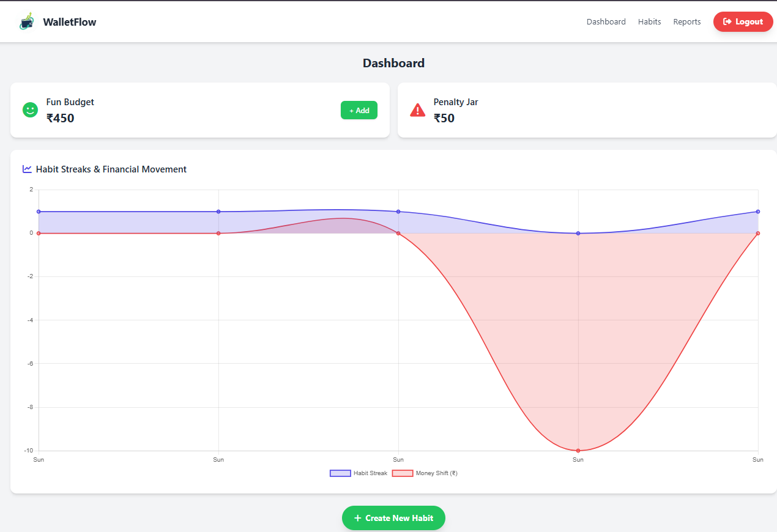
Task: Click the green smiley Fun Budget icon
Action: click(30, 110)
